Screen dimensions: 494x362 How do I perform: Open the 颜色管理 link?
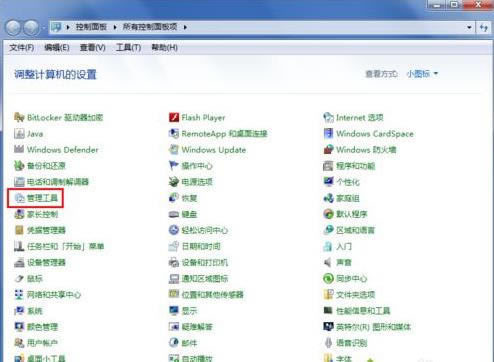click(42, 327)
